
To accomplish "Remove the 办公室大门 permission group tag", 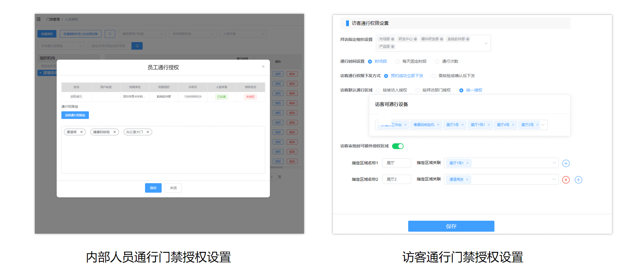I will (148, 132).
